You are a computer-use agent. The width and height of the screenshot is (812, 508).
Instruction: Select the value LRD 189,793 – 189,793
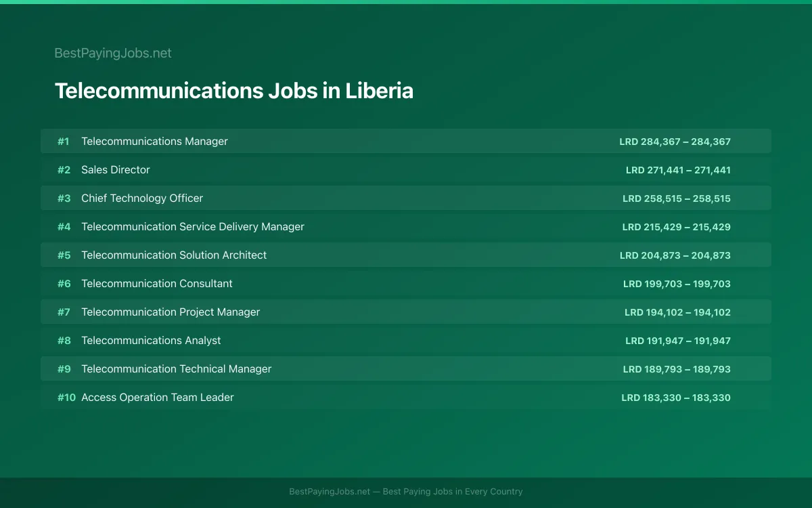pyautogui.click(x=677, y=369)
